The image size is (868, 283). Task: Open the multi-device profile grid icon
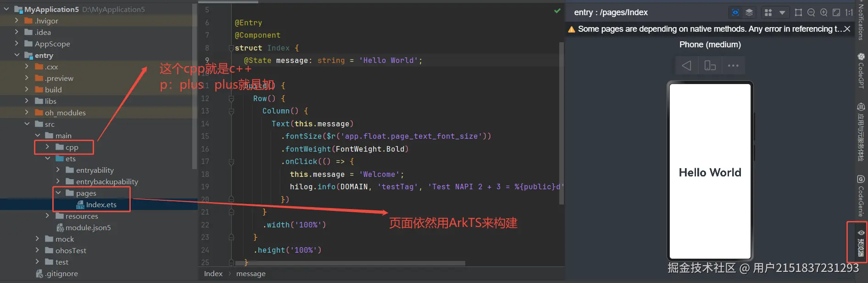tap(768, 12)
